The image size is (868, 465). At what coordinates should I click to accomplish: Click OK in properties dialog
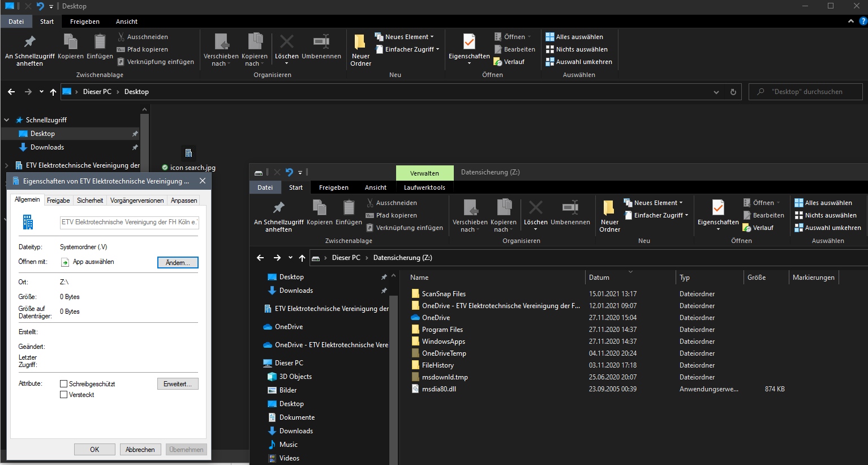click(x=94, y=450)
